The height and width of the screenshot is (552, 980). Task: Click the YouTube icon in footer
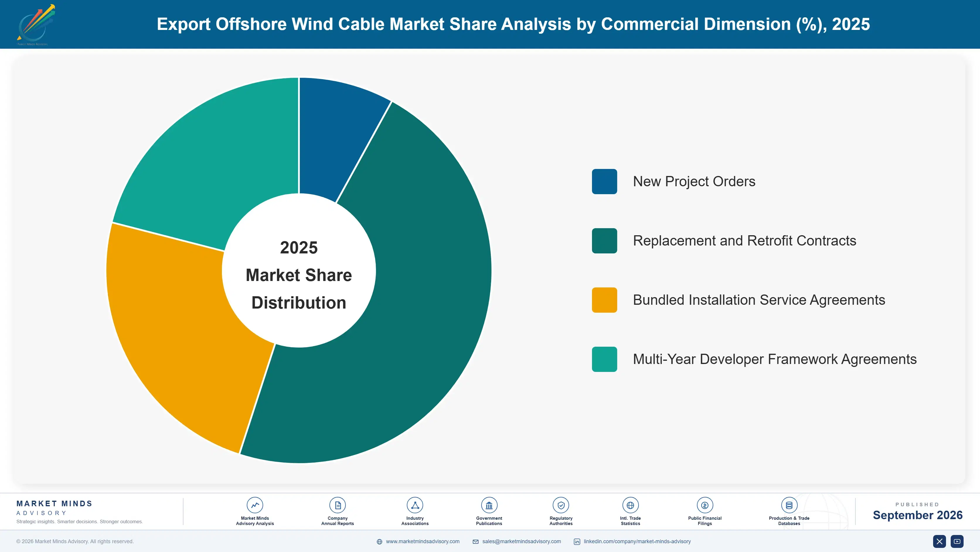coord(957,541)
